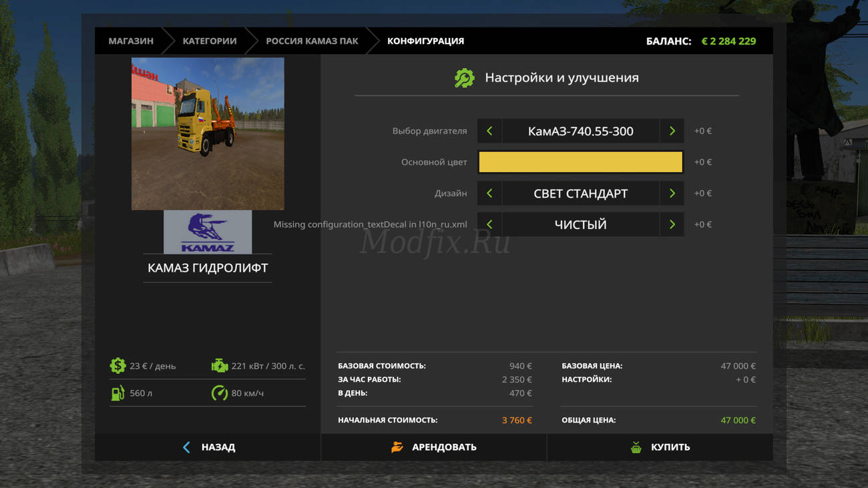Click the КУПИТЬ button

660,447
